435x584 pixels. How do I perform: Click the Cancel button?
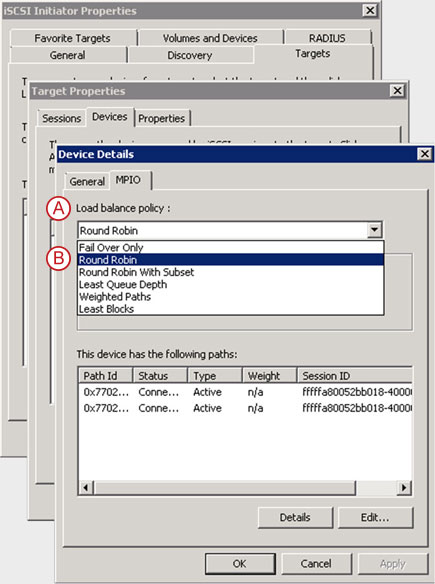coord(316,564)
